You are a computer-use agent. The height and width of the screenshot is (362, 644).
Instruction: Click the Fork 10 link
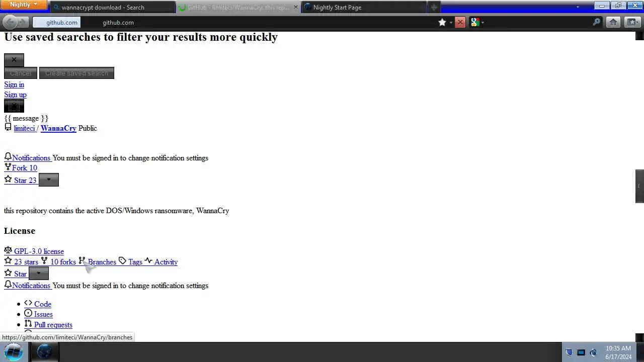coord(25,168)
